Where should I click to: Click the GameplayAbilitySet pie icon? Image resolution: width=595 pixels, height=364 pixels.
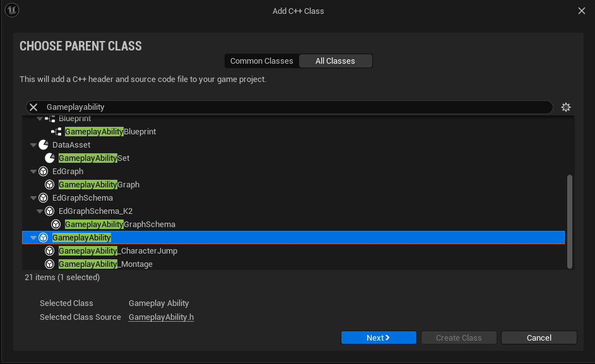50,158
